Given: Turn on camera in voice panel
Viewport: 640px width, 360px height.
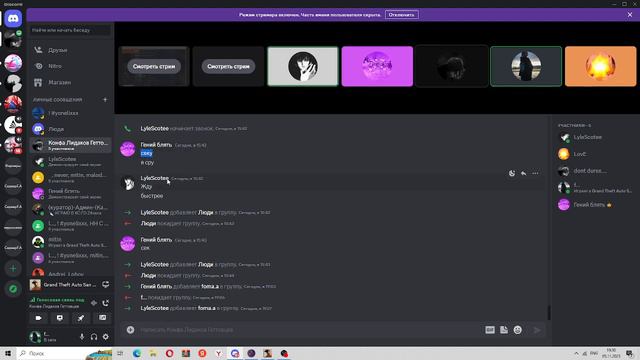Looking at the screenshot, I should tap(38, 318).
